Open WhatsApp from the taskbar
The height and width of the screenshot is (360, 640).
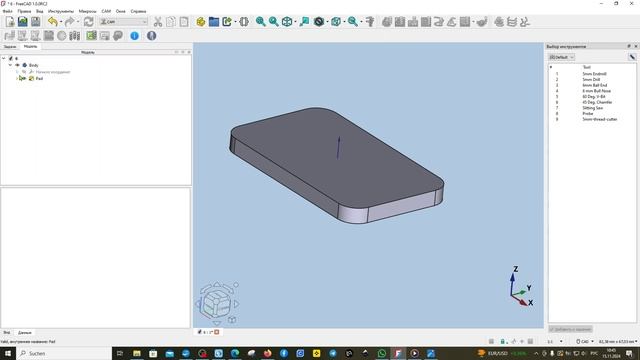(382, 353)
